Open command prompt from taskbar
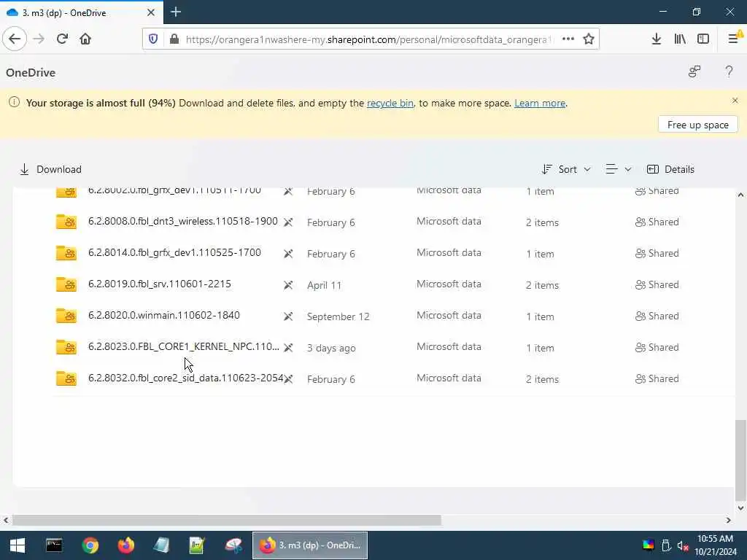Viewport: 747px width, 560px height. [x=54, y=545]
